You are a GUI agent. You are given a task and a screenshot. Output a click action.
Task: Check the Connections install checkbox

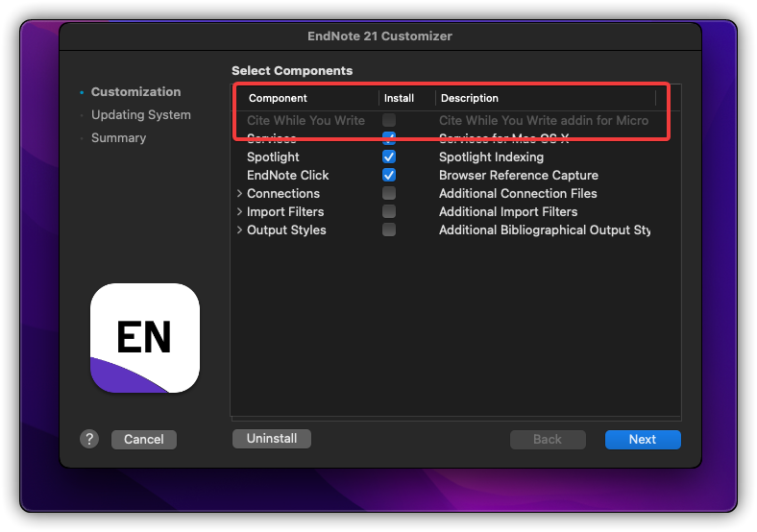pyautogui.click(x=389, y=194)
